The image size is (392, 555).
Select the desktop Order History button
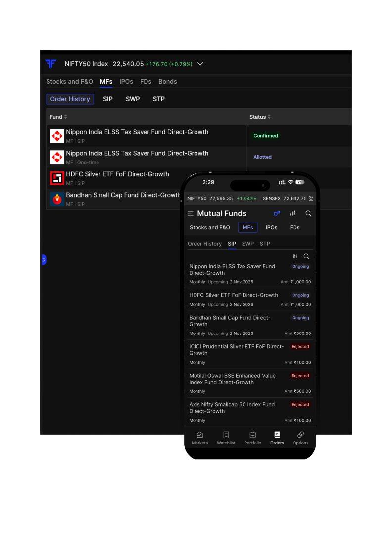70,99
